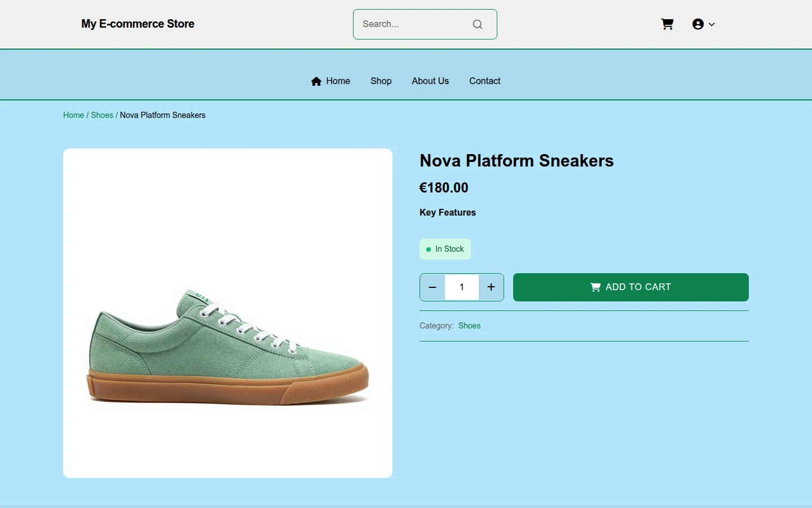Add the sneakers to cart
This screenshot has height=508, width=812.
click(x=630, y=287)
